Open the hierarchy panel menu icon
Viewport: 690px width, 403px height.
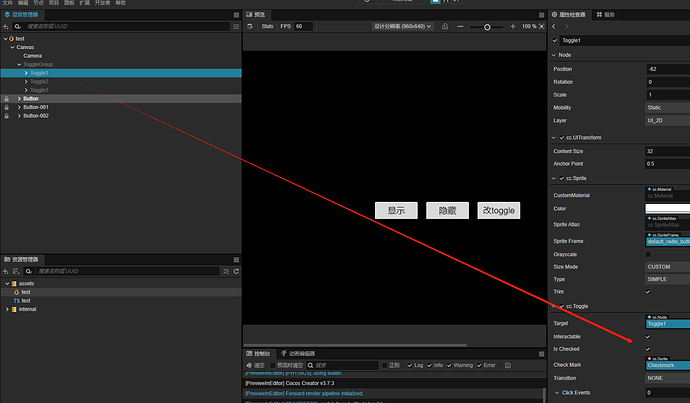point(236,15)
